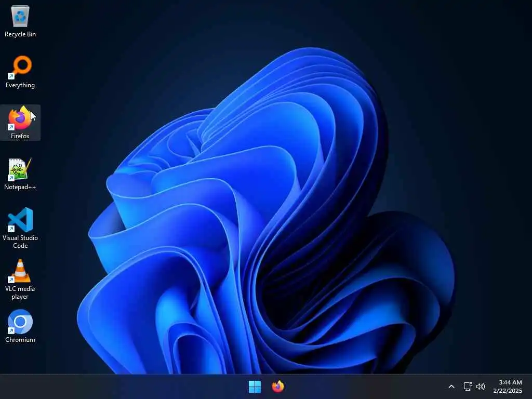Launch Firefox from the taskbar
The image size is (532, 399).
(x=277, y=387)
